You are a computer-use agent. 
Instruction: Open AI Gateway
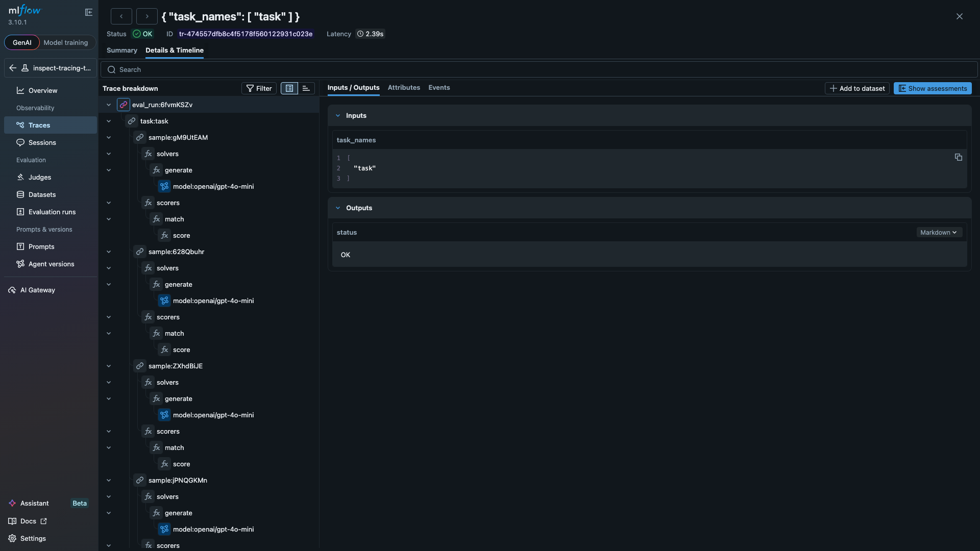pos(37,290)
